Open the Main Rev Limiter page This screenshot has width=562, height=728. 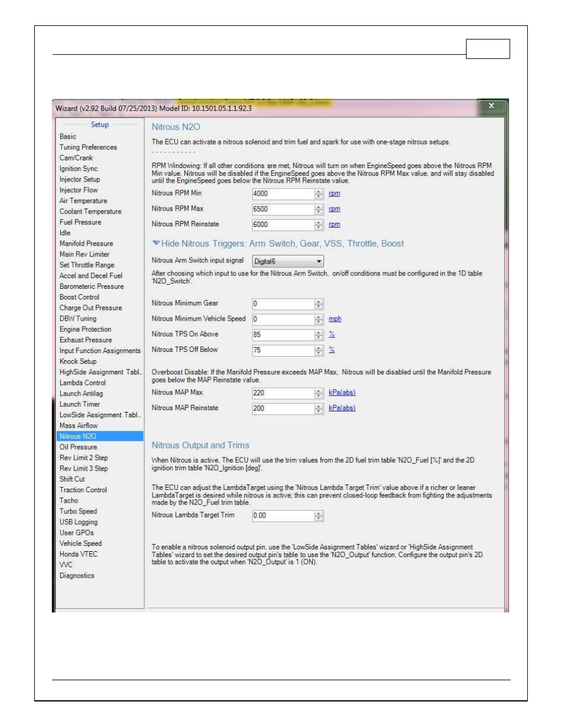(x=84, y=254)
